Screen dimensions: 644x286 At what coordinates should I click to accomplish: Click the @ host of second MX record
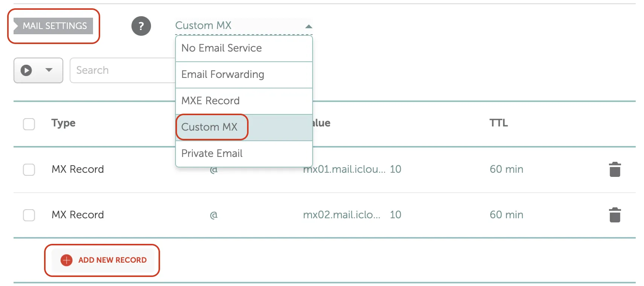(x=214, y=215)
